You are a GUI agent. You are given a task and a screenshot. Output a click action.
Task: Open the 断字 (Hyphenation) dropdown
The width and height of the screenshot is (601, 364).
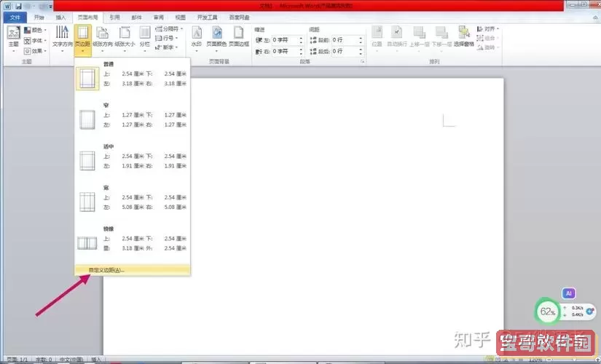(167, 47)
